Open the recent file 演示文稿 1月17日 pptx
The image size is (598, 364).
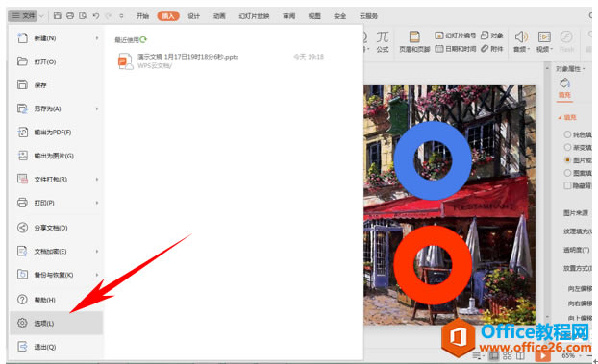pos(221,61)
